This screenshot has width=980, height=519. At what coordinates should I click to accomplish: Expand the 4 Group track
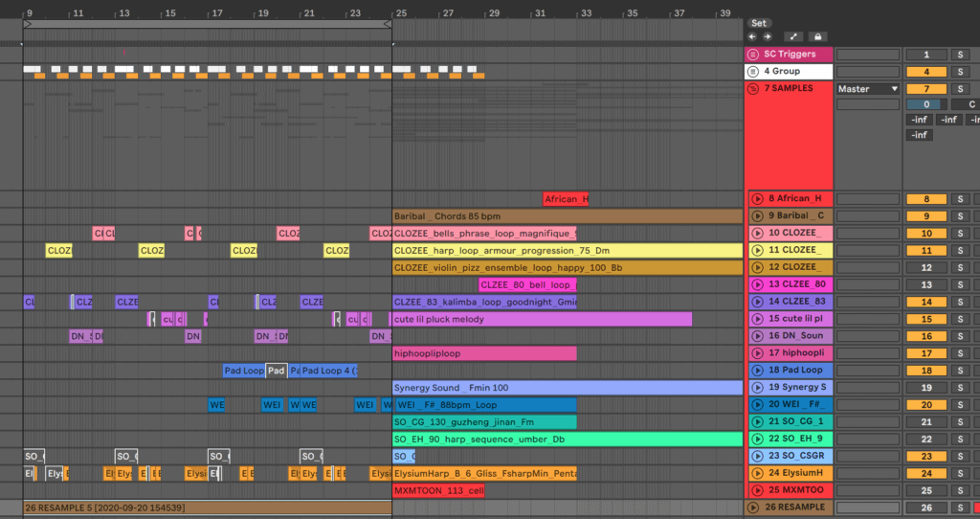pos(753,72)
